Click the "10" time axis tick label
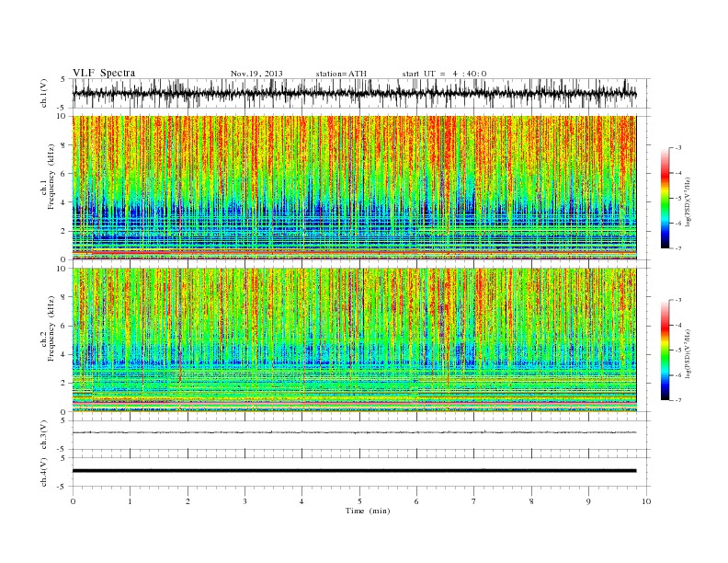The width and height of the screenshot is (728, 563). point(646,501)
